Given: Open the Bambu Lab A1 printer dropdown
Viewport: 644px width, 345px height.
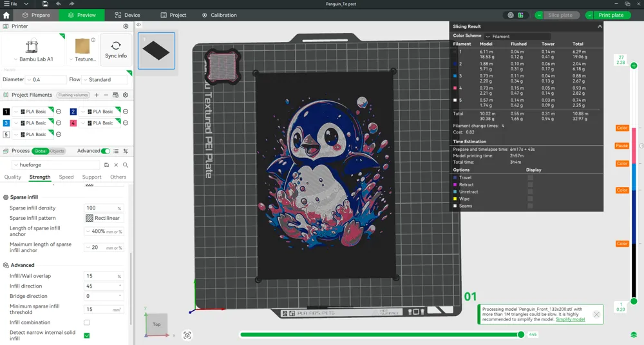Looking at the screenshot, I should 33,59.
